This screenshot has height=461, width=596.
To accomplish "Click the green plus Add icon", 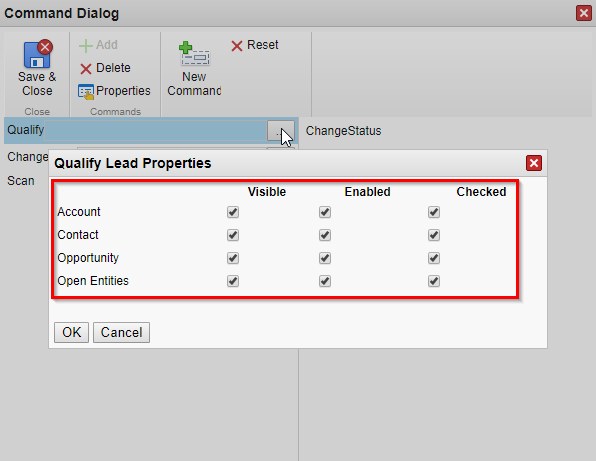I will pos(86,46).
